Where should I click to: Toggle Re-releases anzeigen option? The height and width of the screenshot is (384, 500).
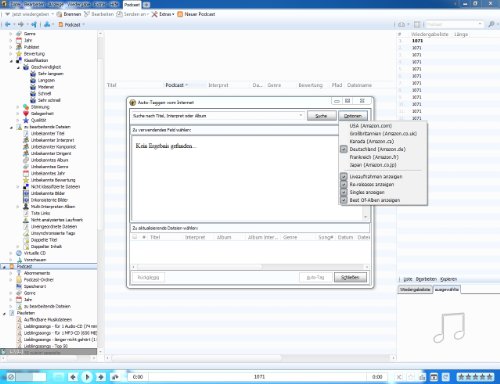pos(372,184)
